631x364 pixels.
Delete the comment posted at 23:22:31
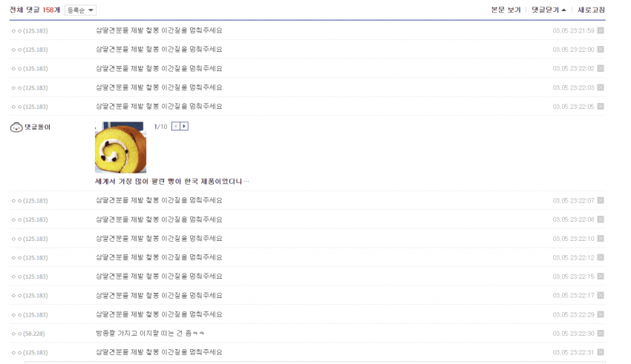click(x=601, y=352)
